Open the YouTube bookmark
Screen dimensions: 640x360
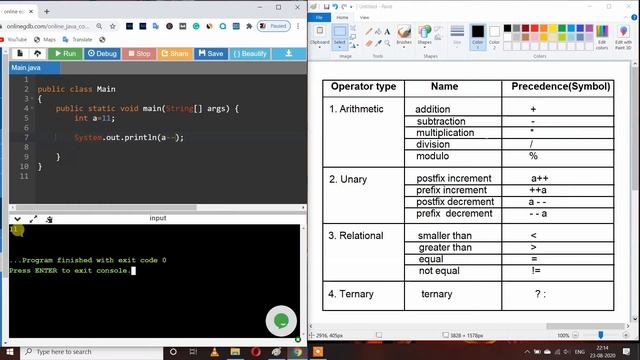tap(14, 40)
